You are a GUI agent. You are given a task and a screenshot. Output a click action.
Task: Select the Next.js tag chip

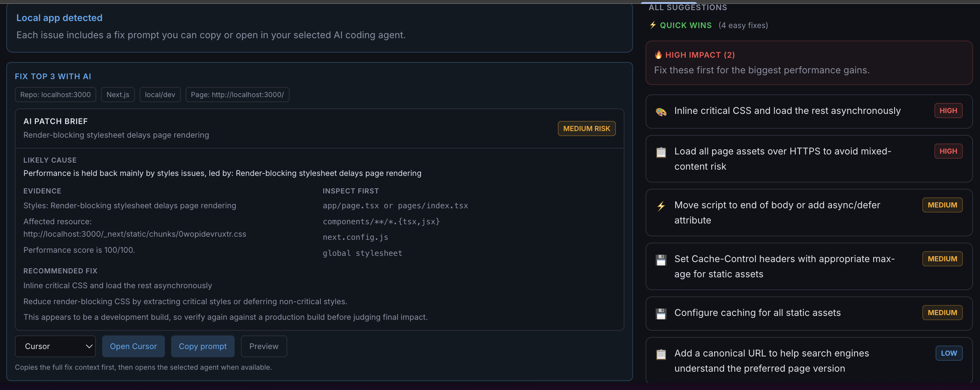coord(118,95)
